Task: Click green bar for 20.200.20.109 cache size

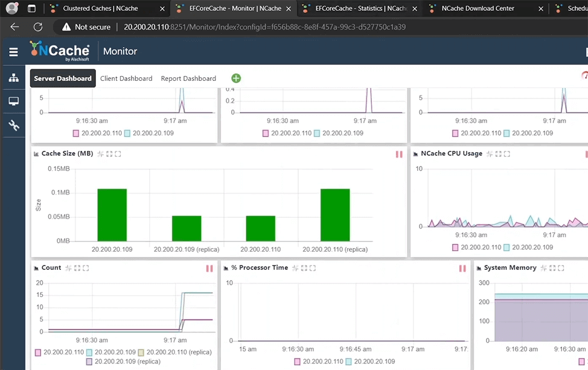Action: click(112, 215)
